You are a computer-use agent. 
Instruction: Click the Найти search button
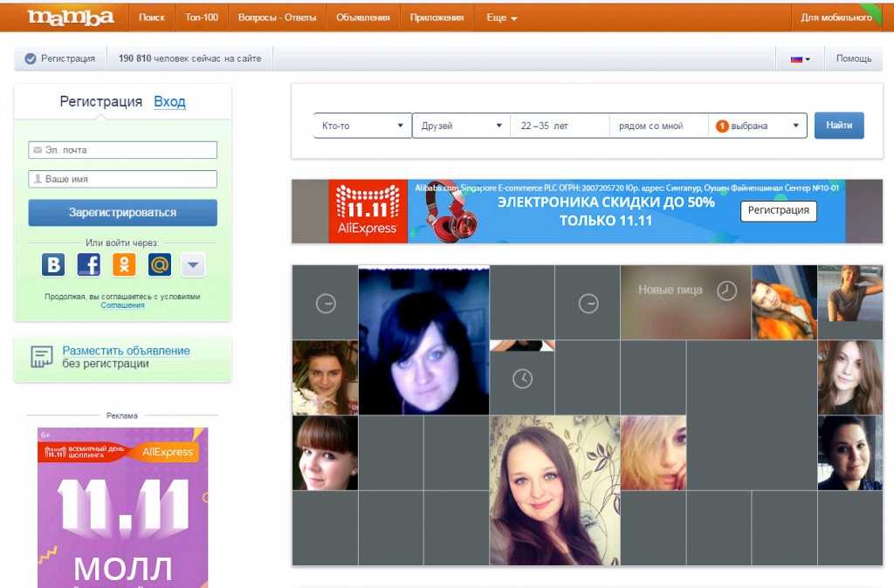coord(839,126)
